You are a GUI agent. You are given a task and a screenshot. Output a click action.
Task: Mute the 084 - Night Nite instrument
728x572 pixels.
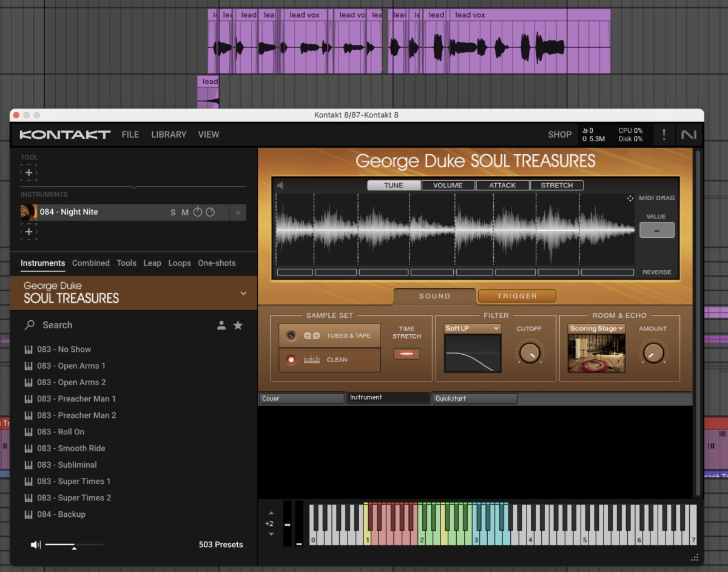(x=185, y=212)
